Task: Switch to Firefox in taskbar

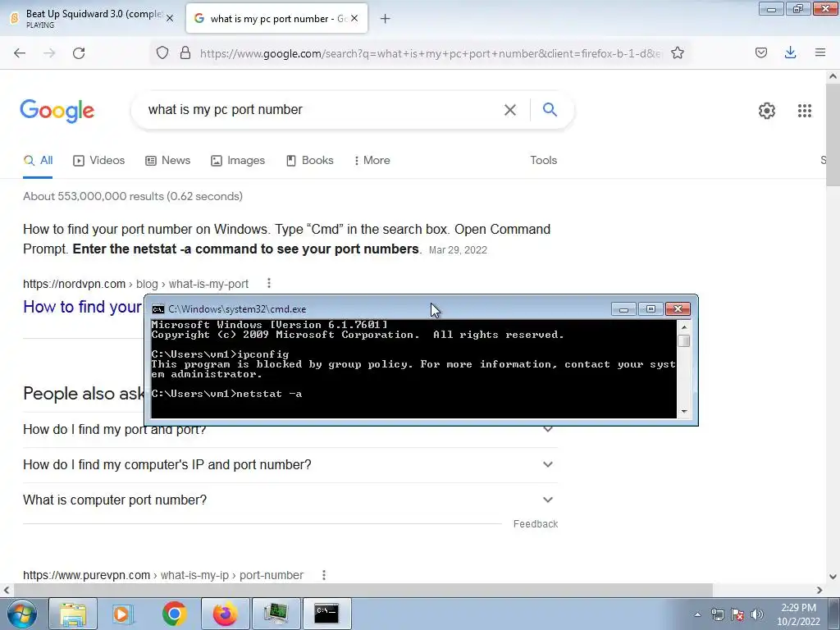Action: (x=225, y=614)
